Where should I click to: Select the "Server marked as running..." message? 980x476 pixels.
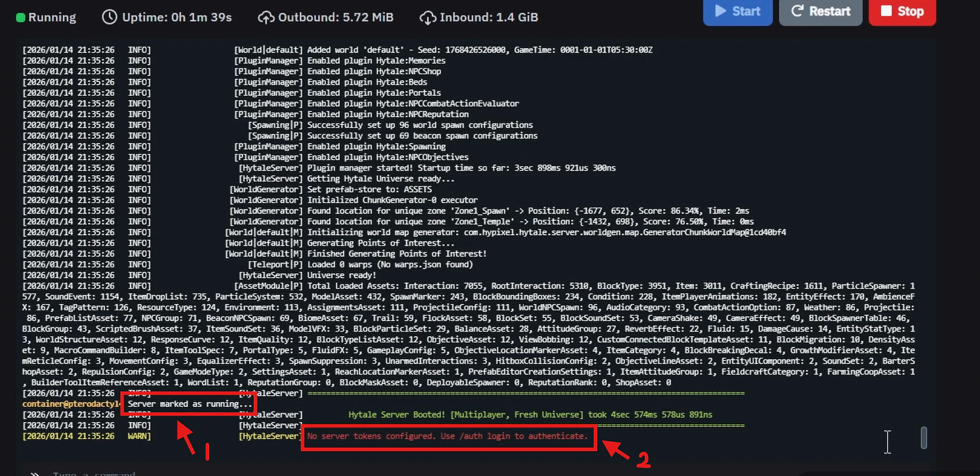(x=191, y=404)
